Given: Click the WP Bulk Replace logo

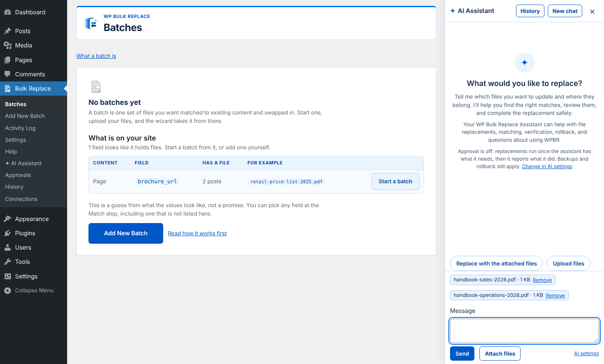Looking at the screenshot, I should click(x=91, y=23).
